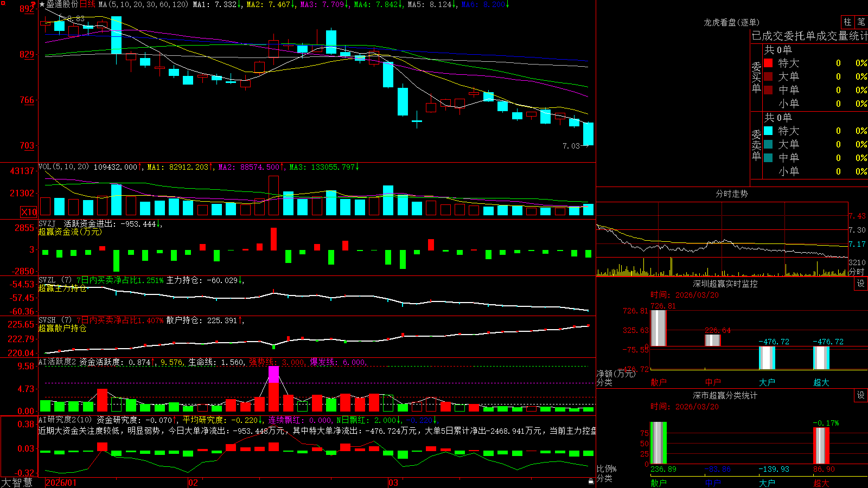The image size is (868, 488).
Task: Click the MA(5,10,20,30,60,120) parameter label
Action: (x=143, y=4)
